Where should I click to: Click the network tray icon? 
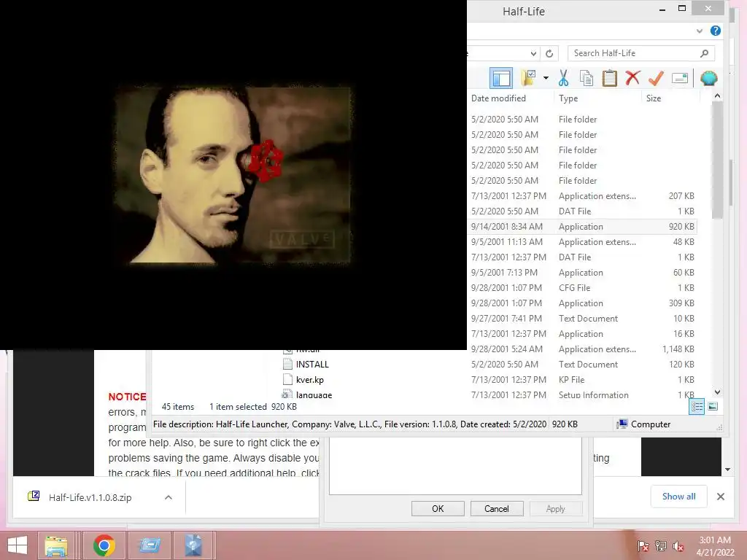point(660,546)
